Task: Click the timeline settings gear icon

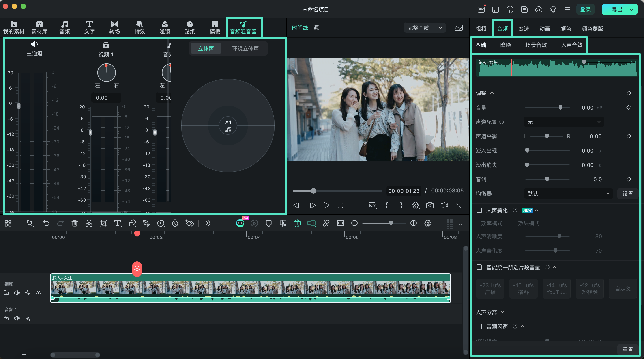Action: click(428, 223)
